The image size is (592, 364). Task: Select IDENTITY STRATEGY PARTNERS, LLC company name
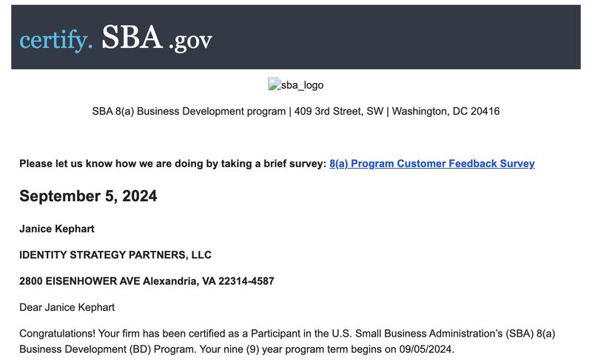click(x=115, y=255)
